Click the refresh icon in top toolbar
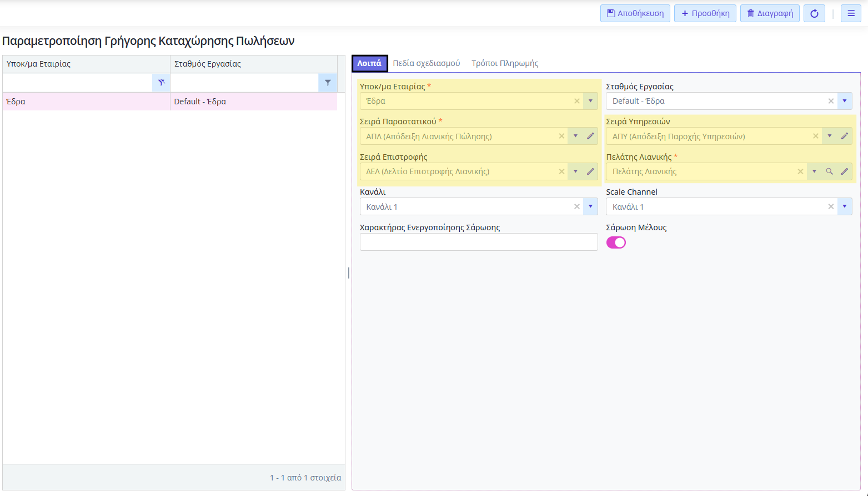This screenshot has height=496, width=868. pyautogui.click(x=814, y=13)
